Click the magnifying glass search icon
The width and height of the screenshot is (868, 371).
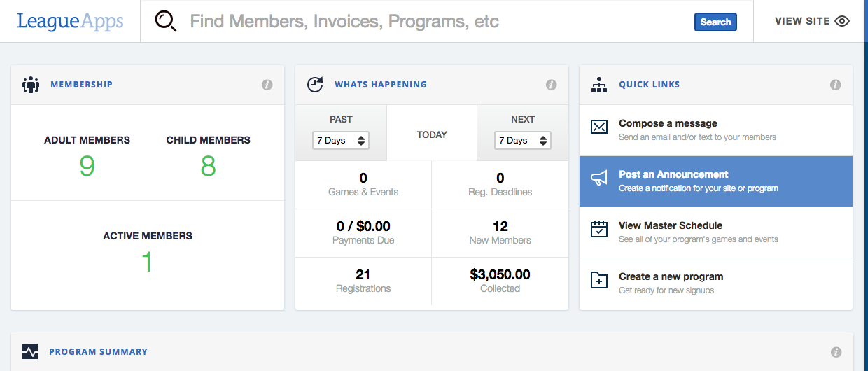coord(166,22)
